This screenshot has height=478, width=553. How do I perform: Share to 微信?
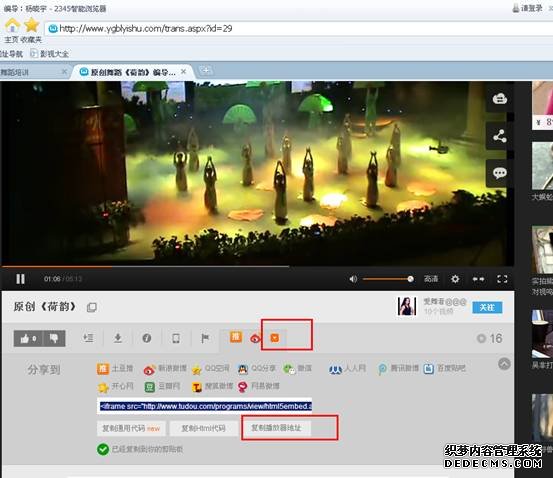point(298,369)
